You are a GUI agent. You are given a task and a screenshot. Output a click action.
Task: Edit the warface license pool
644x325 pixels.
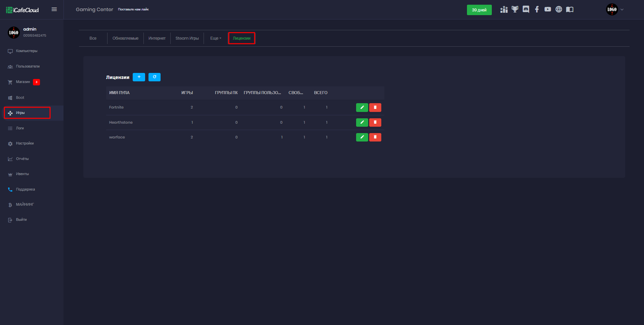coord(362,137)
